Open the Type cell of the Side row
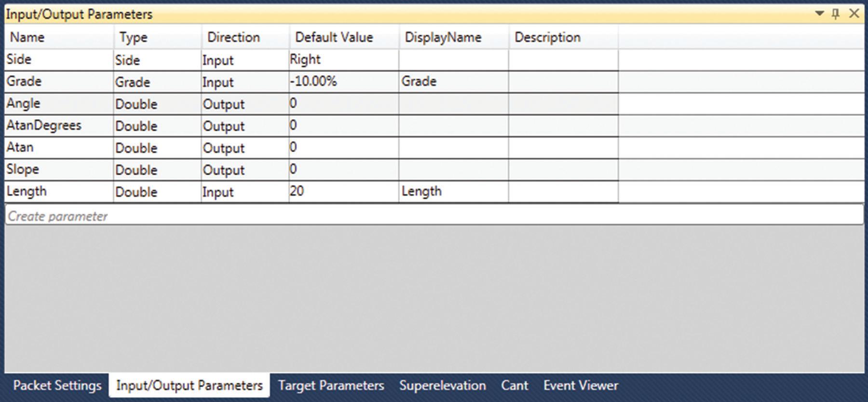868x402 pixels. pos(157,60)
